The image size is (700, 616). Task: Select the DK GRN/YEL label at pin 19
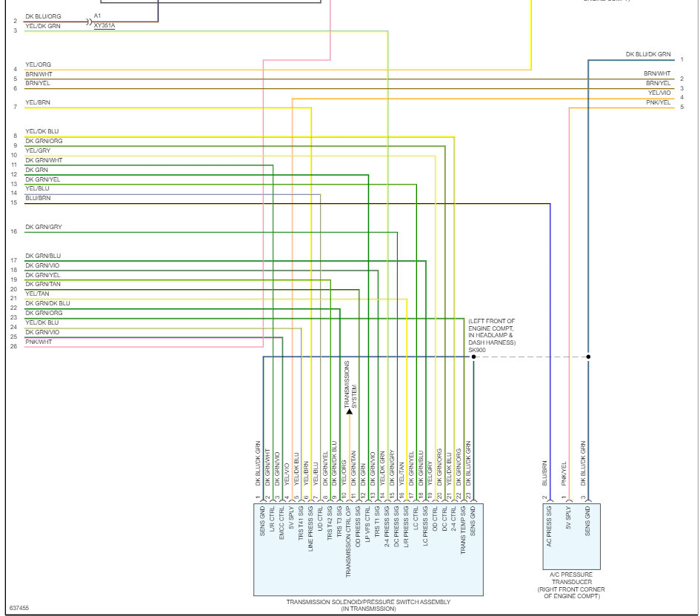pos(43,276)
